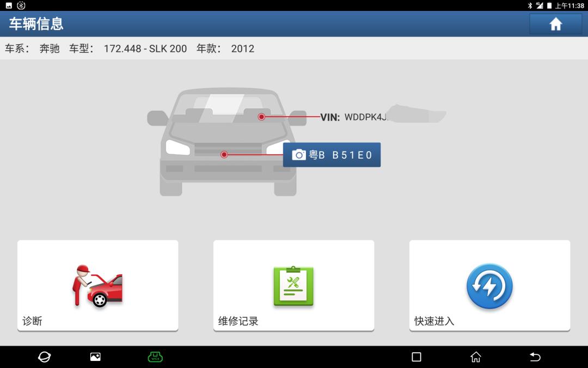Tap the camera icon on the license plate

(x=299, y=155)
